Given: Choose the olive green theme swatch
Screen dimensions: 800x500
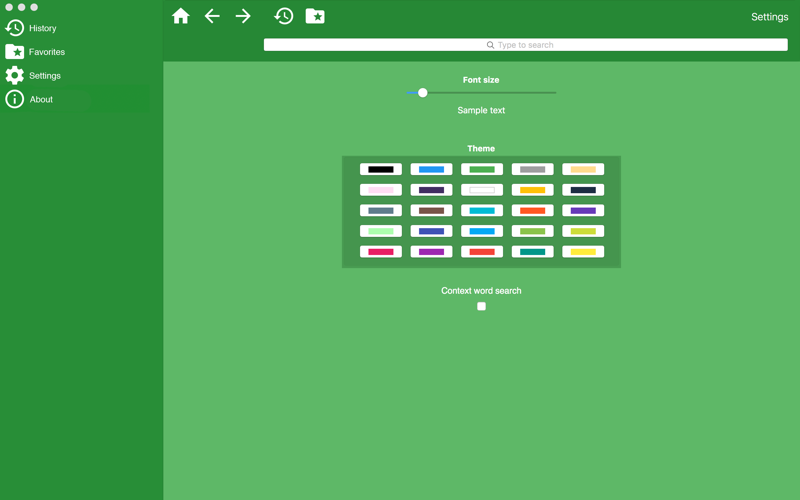Looking at the screenshot, I should [532, 231].
